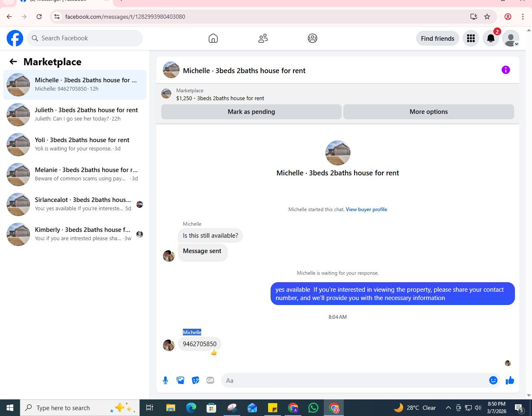Click the large listing photo in chat center
This screenshot has height=416, width=532.
pos(338,153)
